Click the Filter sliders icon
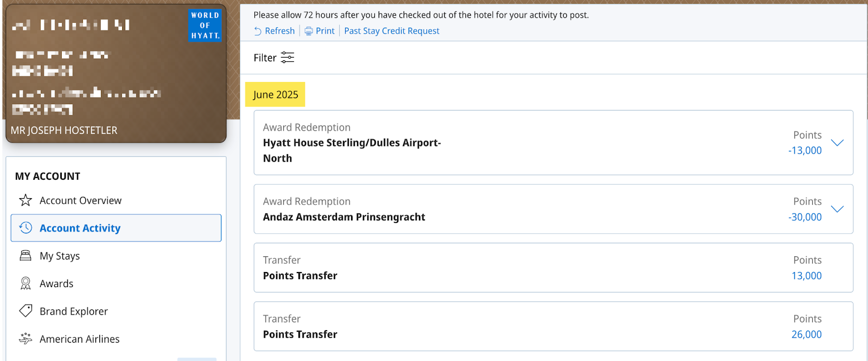This screenshot has width=868, height=361. click(288, 58)
